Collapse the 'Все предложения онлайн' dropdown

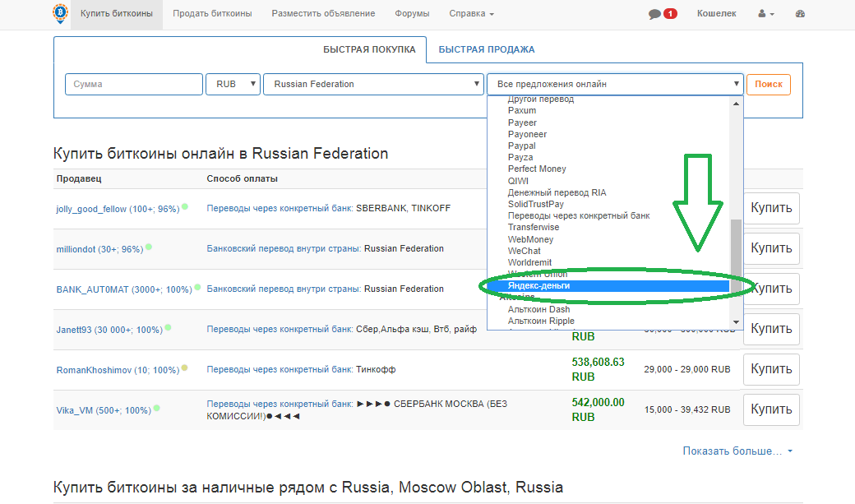tap(615, 84)
